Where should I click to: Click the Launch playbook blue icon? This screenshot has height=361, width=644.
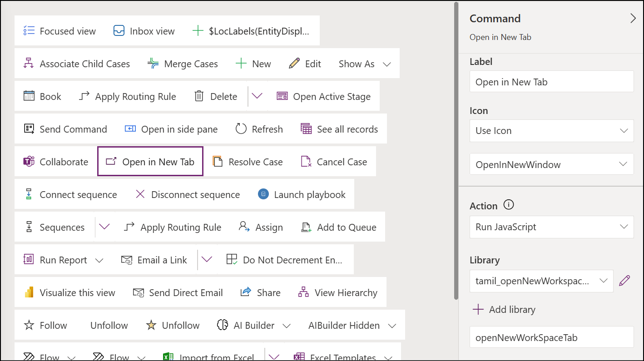tap(263, 194)
